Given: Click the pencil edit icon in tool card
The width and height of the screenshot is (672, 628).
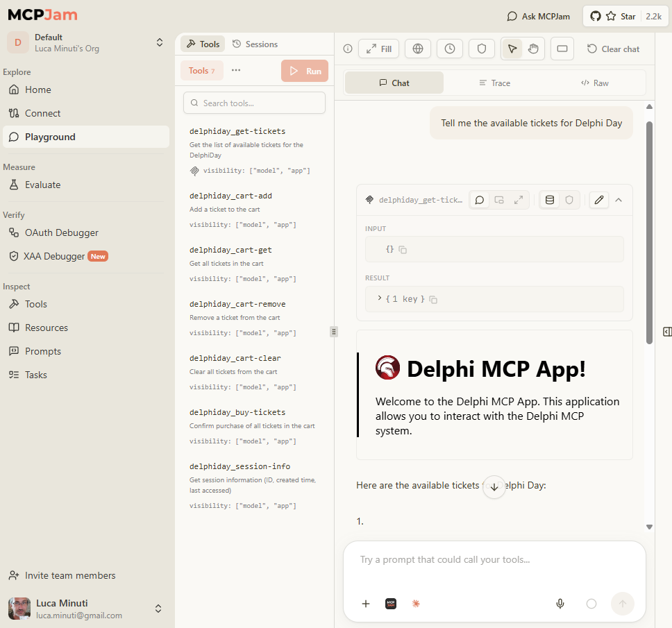Looking at the screenshot, I should click(599, 200).
